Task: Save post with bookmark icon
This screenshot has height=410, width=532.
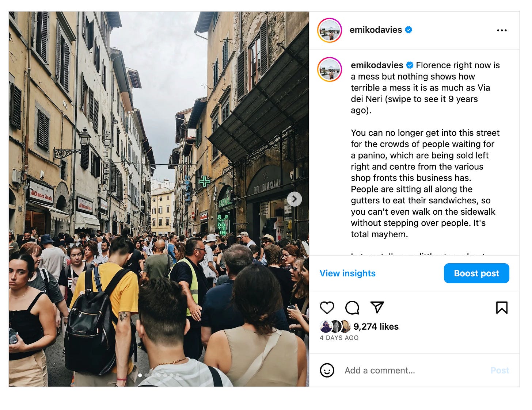Action: (502, 308)
